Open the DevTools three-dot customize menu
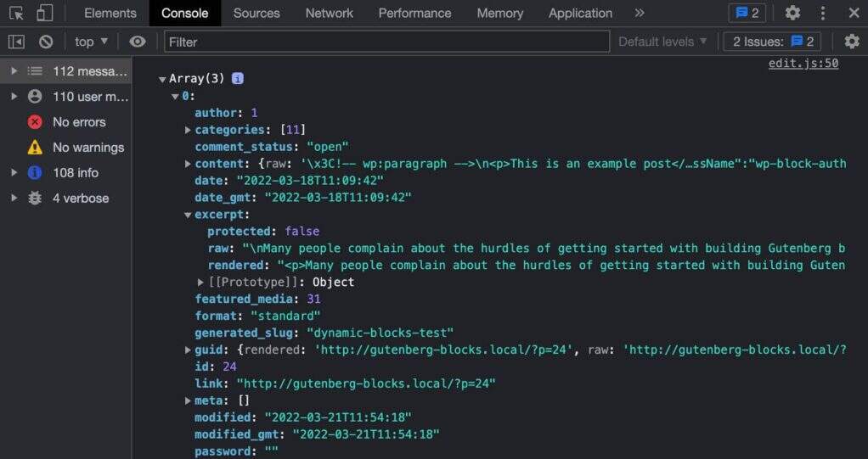The image size is (868, 459). pos(823,13)
